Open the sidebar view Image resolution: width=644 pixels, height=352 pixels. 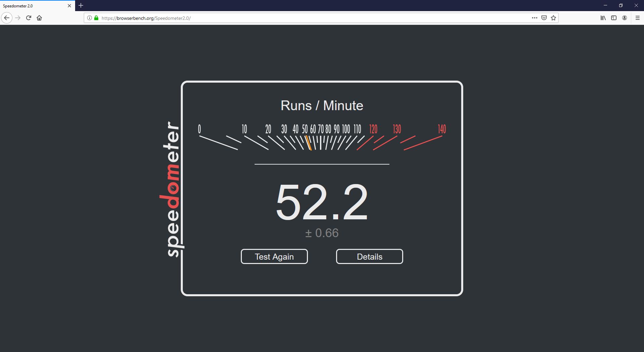[614, 18]
